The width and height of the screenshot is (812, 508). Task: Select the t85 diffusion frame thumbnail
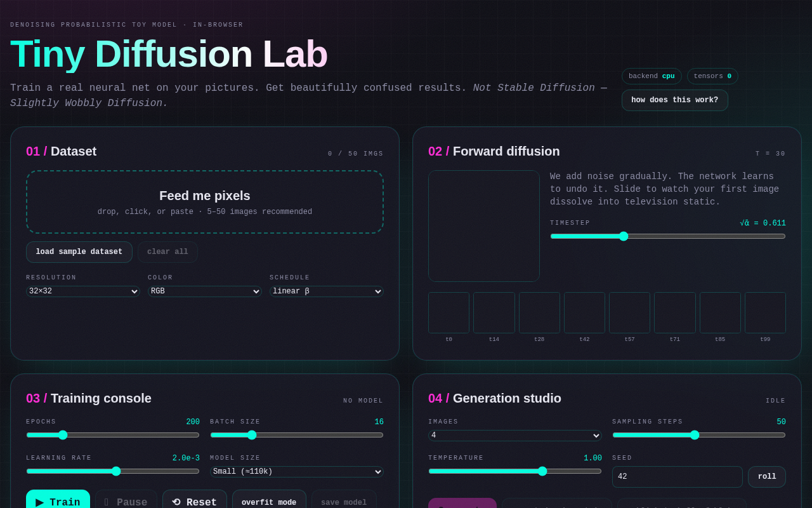(720, 312)
